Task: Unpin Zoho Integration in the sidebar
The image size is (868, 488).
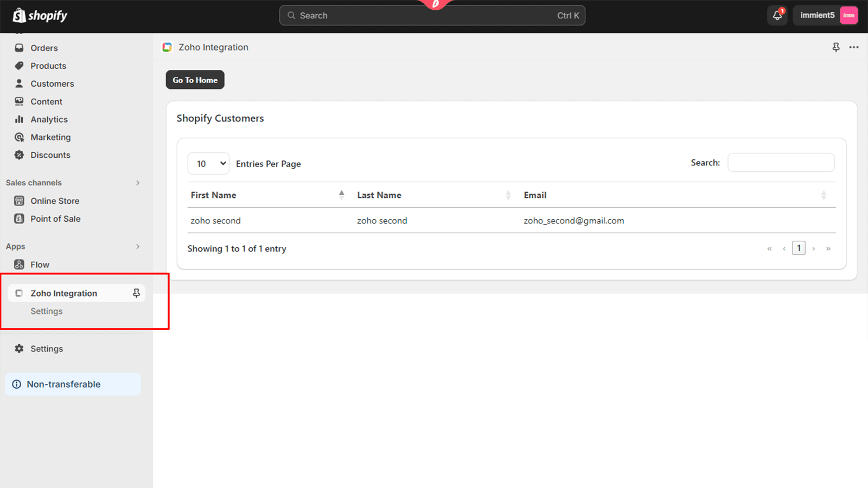Action: tap(136, 293)
